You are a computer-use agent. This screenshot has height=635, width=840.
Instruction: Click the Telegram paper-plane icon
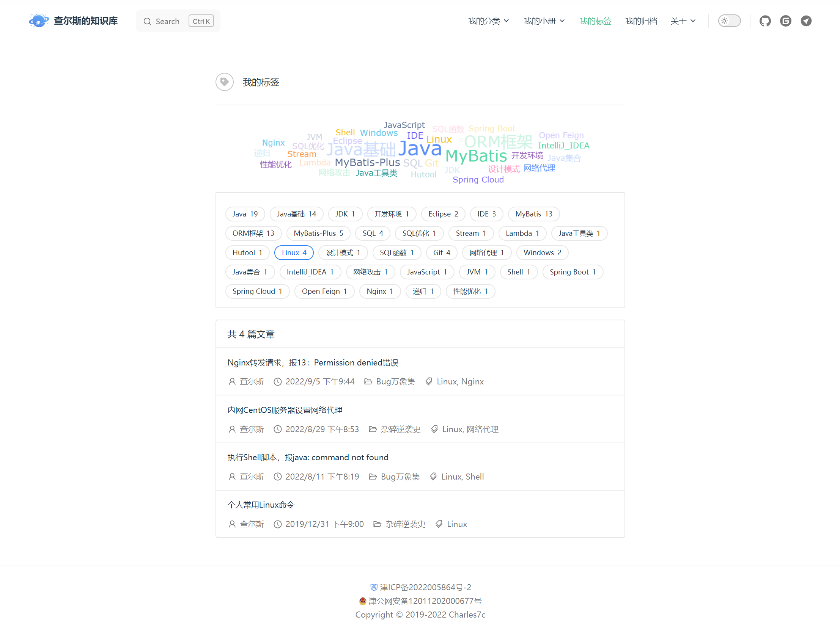[x=806, y=21]
